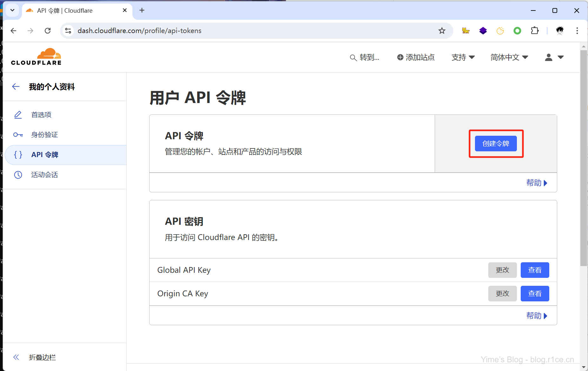Open Chrome three-dot menu
588x371 pixels.
click(x=577, y=31)
